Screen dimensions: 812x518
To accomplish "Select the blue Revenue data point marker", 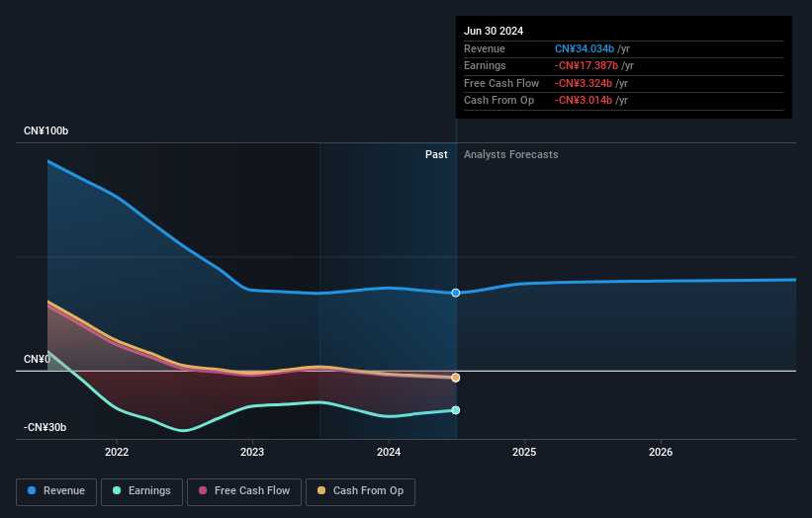I will click(456, 293).
